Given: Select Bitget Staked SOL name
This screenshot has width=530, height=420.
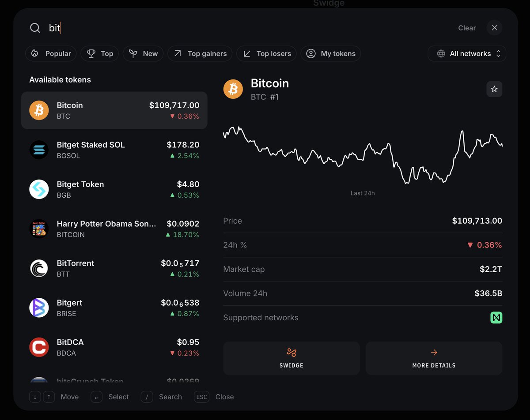Looking at the screenshot, I should tap(91, 145).
